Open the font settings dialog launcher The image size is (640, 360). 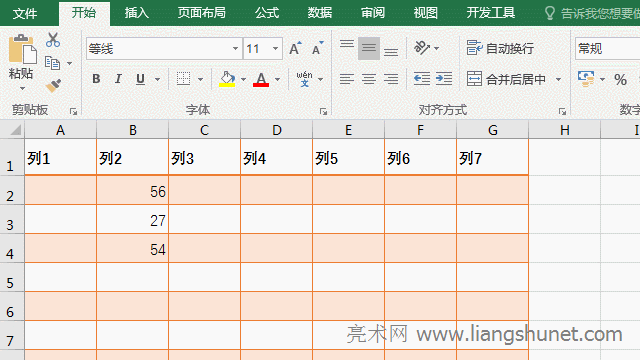(323, 111)
